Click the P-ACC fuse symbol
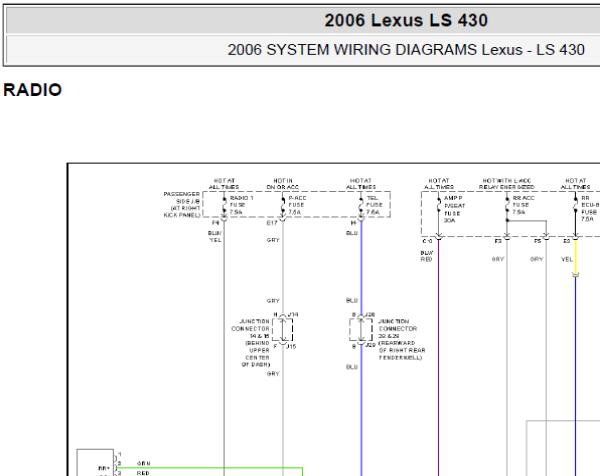This screenshot has height=476, width=600. (283, 206)
